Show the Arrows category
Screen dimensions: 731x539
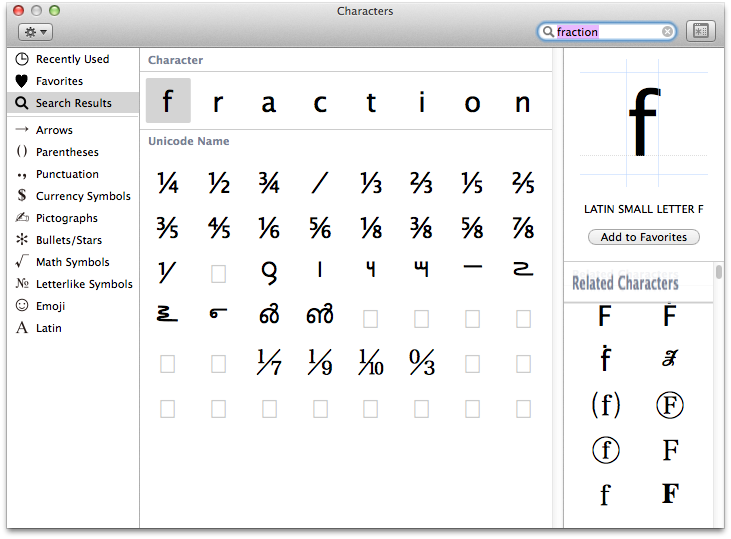tap(54, 130)
